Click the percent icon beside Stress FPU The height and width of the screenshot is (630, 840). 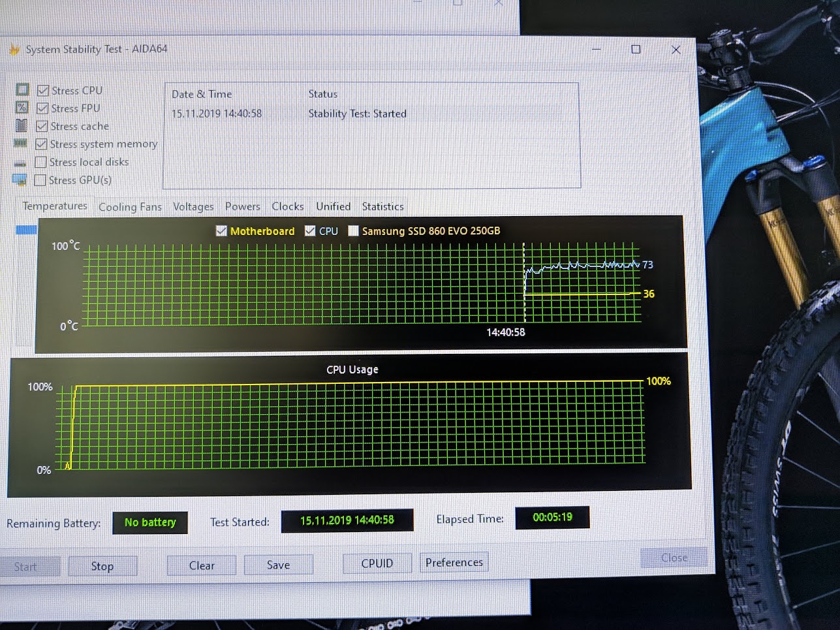[x=22, y=108]
